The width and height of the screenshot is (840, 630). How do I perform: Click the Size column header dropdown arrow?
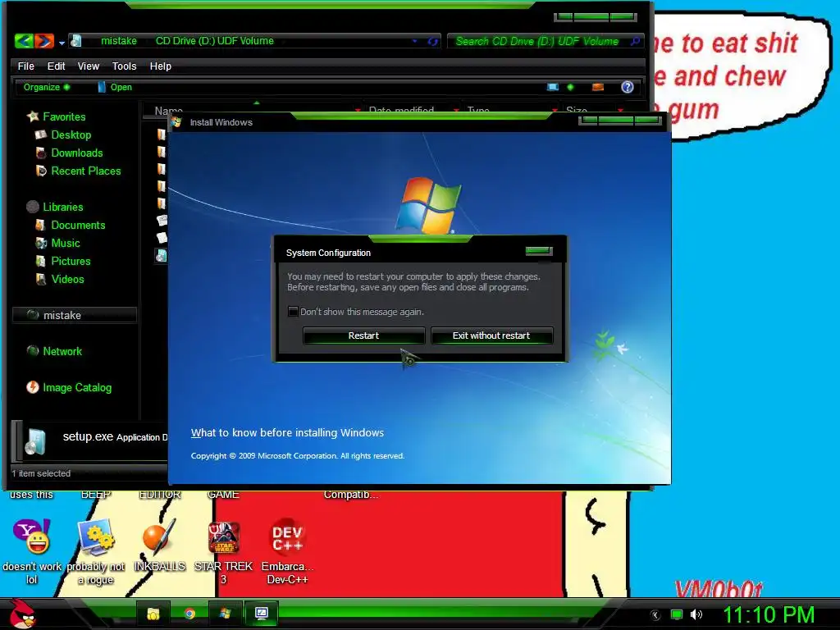tap(620, 110)
